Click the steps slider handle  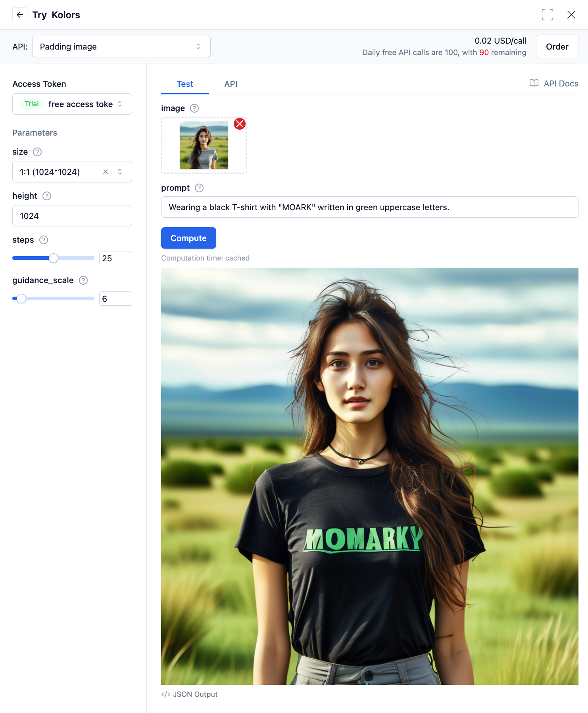click(54, 258)
